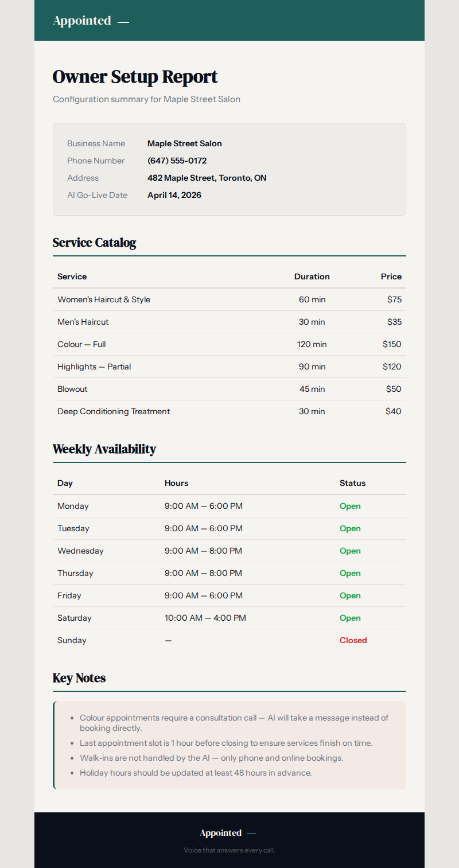Click Saturday hours 10:00 AM — 4:00 PM

[205, 618]
